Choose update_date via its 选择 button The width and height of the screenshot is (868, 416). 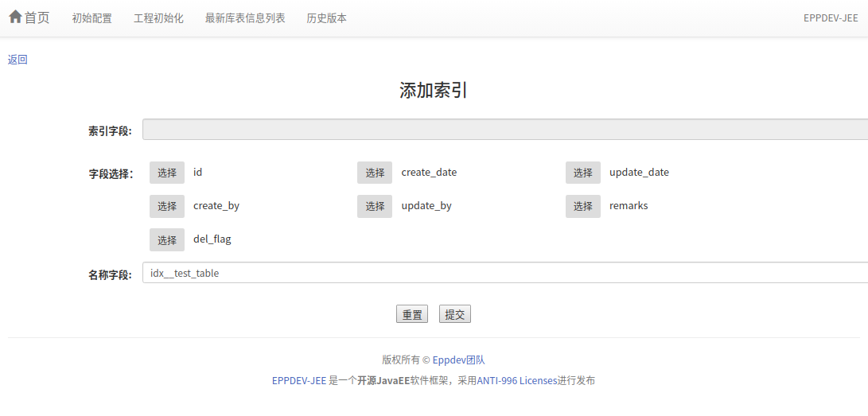[583, 173]
